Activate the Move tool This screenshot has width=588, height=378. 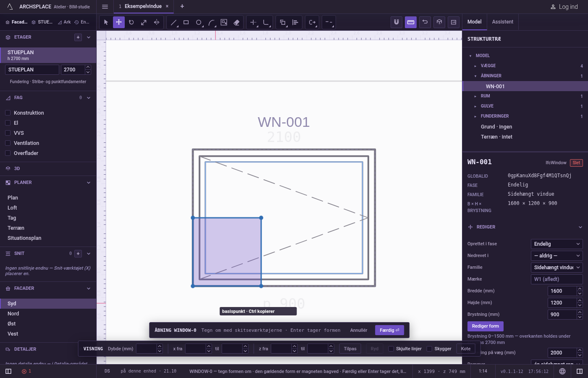coord(119,22)
